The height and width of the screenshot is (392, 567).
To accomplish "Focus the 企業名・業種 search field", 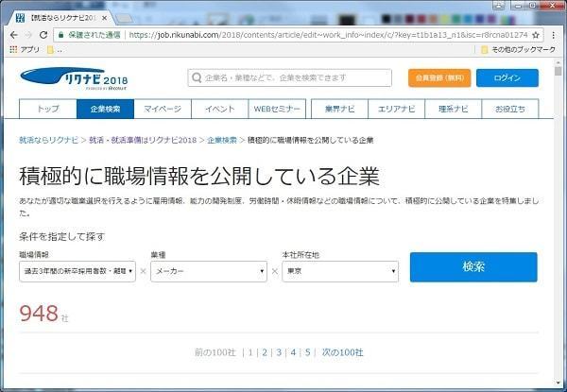I will (x=289, y=77).
